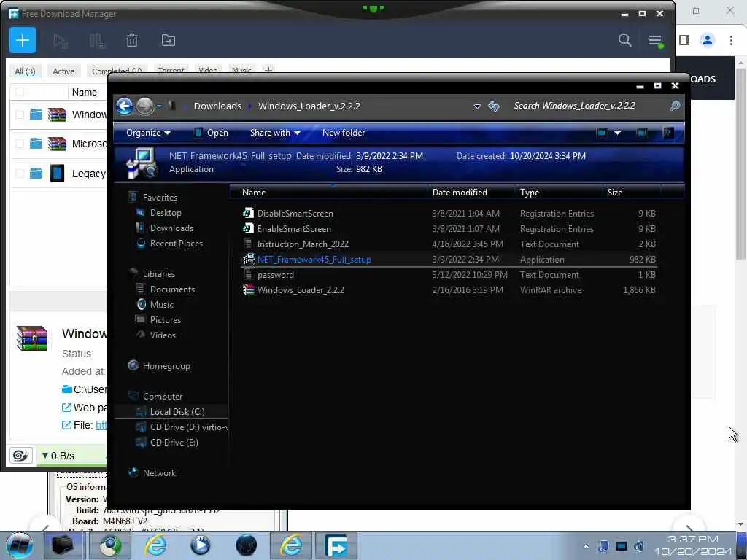Switch to the Completed (3) tab
Viewport: 747px width, 560px height.
(x=117, y=71)
